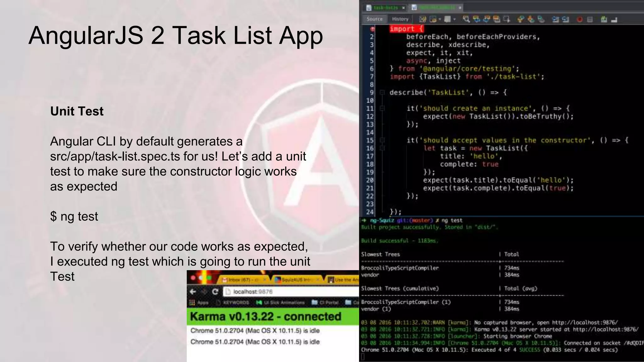Close the SquizAUS browser tab

point(318,280)
